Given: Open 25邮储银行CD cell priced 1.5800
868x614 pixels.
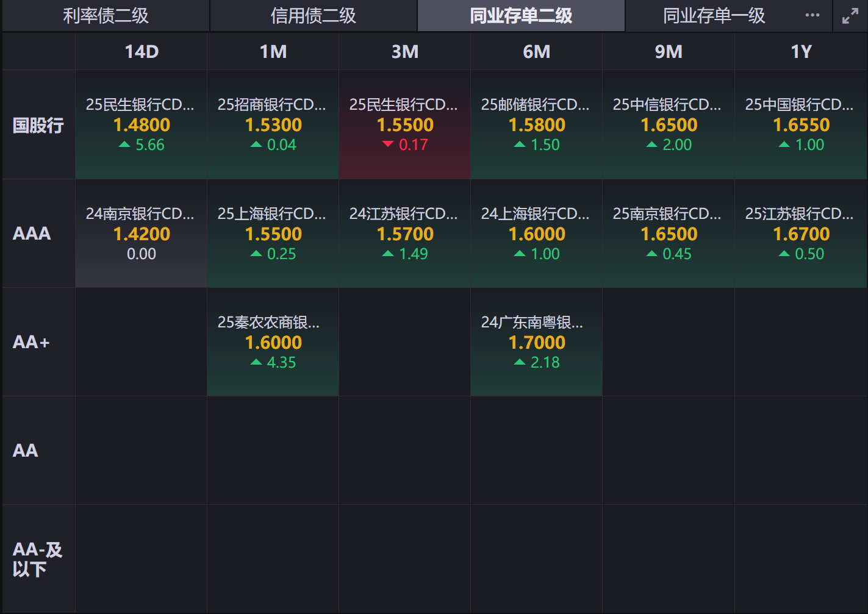Looking at the screenshot, I should coord(537,125).
